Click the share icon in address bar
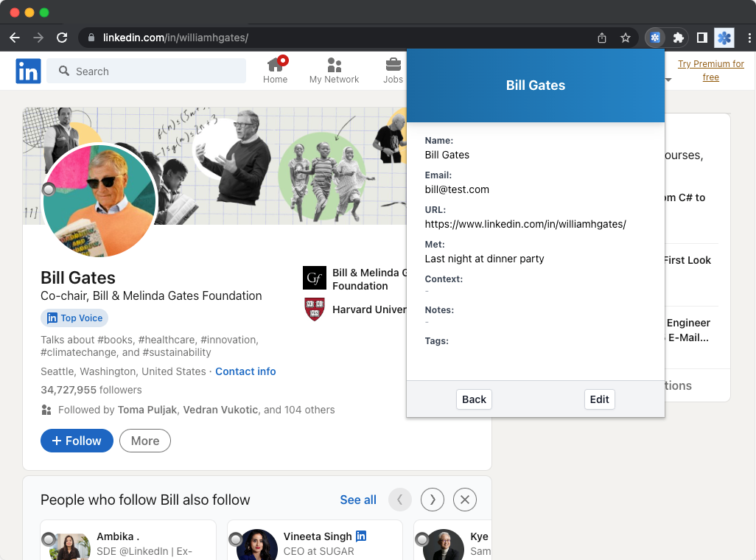This screenshot has width=756, height=560. pos(602,38)
